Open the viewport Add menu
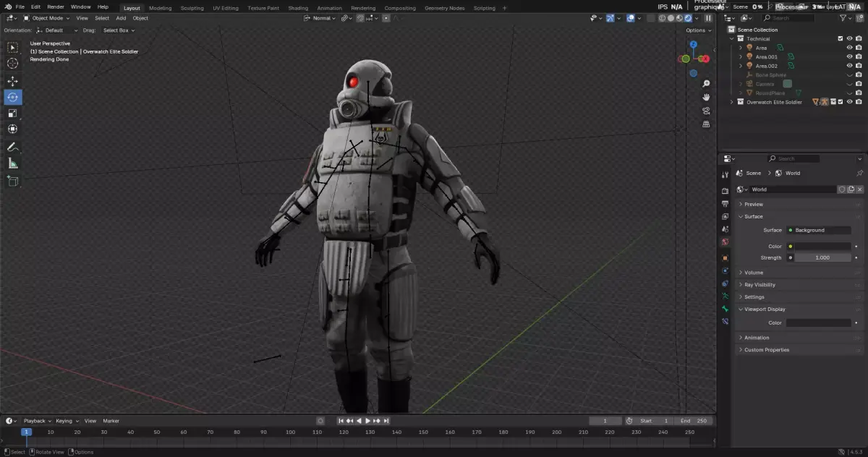 121,18
